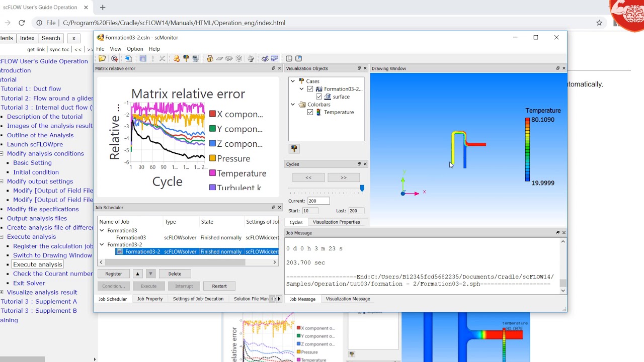Click the cycles slider handle
The width and height of the screenshot is (644, 362).
(362, 189)
